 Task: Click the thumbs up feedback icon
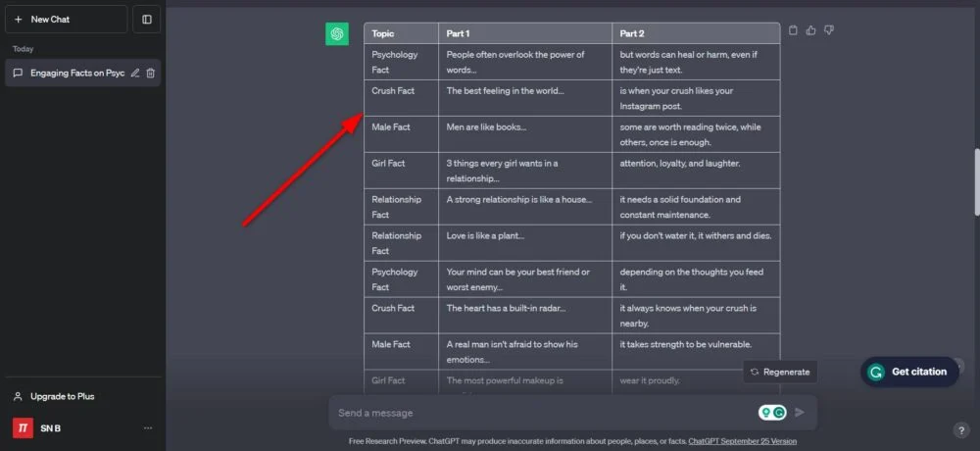[x=811, y=30]
